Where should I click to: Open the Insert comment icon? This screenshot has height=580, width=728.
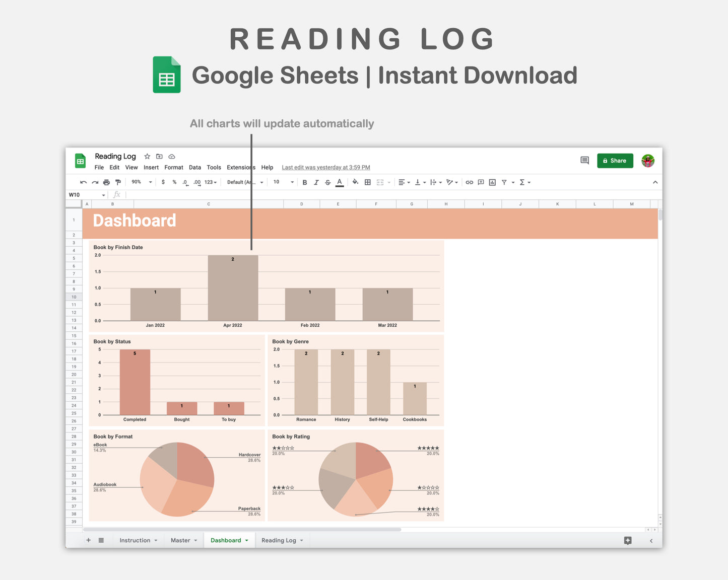[480, 182]
